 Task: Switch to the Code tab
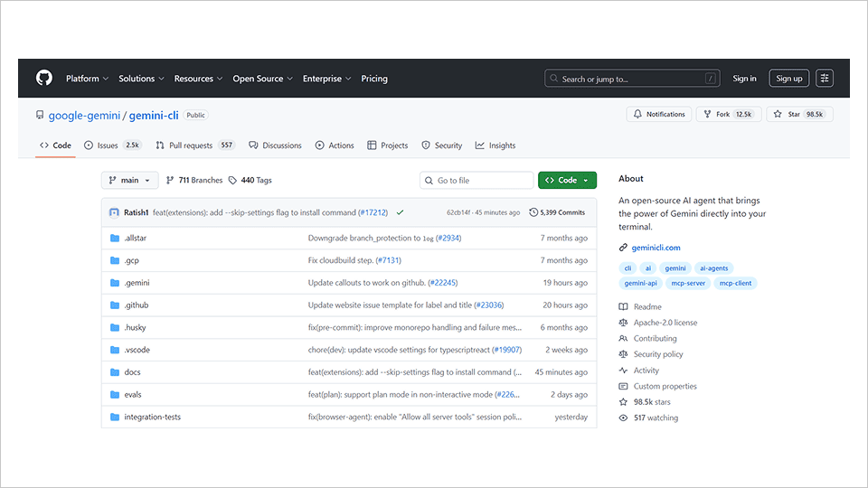coord(55,145)
